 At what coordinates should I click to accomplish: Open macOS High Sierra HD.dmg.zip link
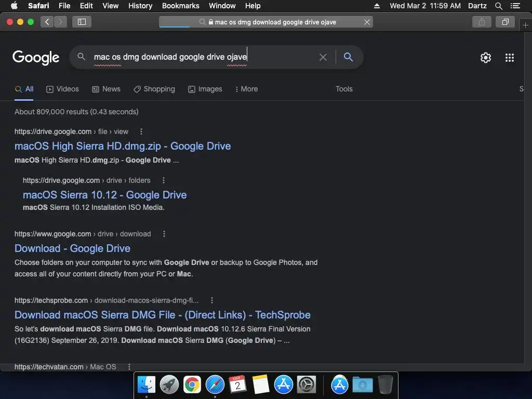point(123,146)
